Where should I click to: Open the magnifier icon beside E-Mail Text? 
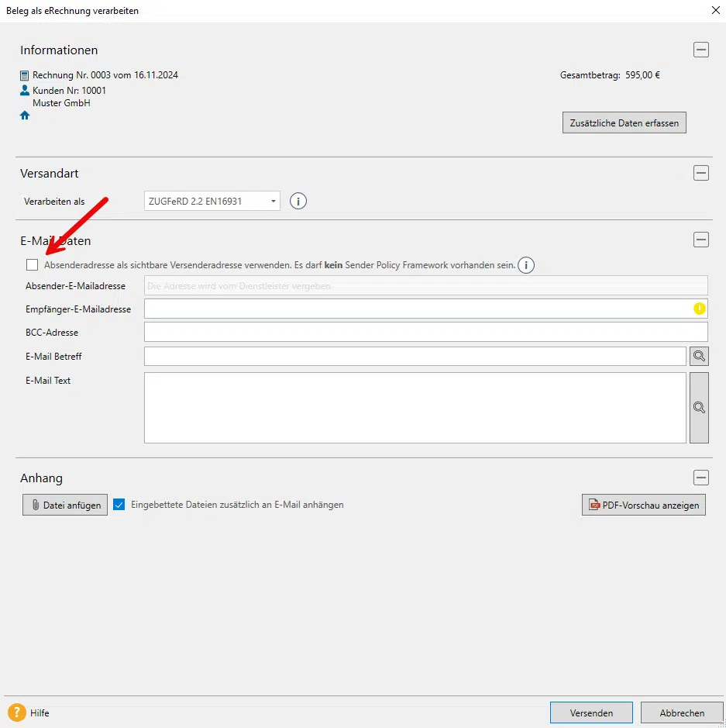[699, 408]
